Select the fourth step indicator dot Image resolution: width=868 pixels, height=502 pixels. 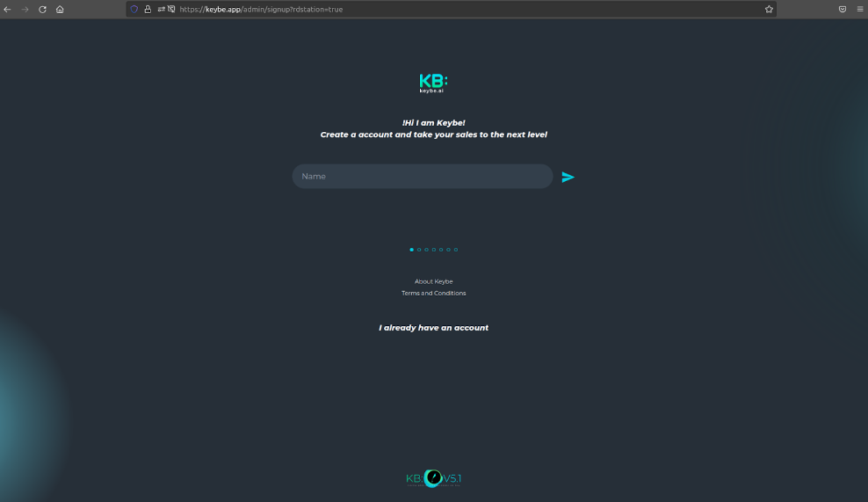433,250
